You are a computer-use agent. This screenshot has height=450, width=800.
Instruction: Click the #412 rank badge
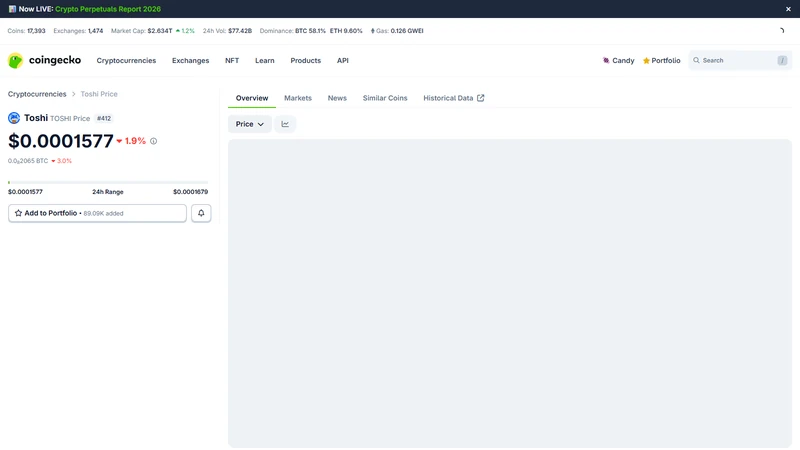[x=104, y=118]
